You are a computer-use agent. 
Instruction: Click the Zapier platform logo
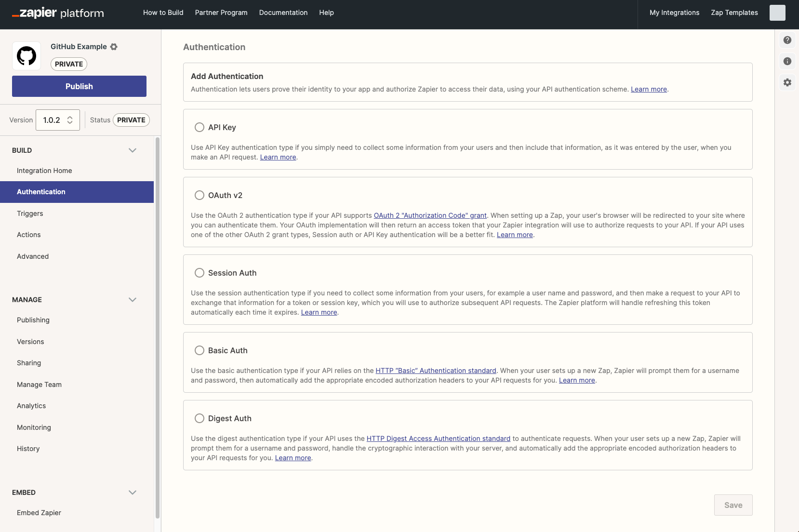pos(58,13)
